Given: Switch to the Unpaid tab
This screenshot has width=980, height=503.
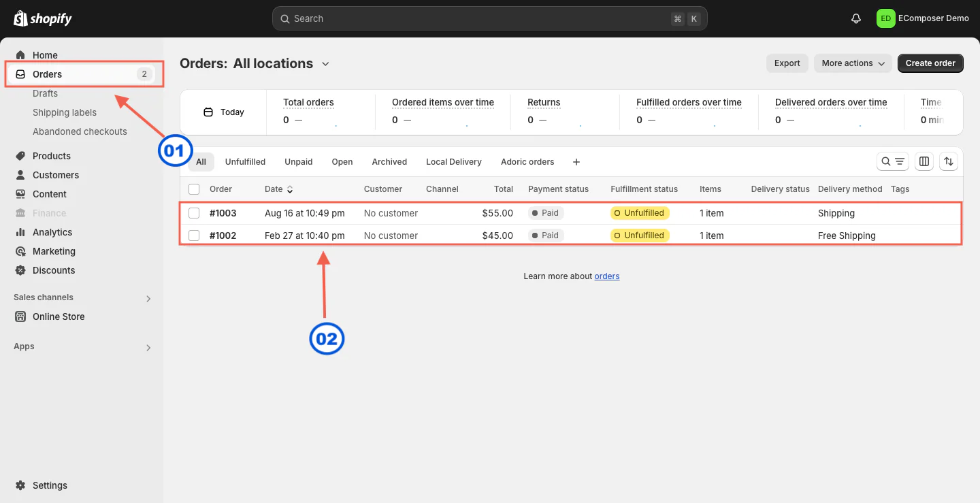Looking at the screenshot, I should (x=299, y=162).
